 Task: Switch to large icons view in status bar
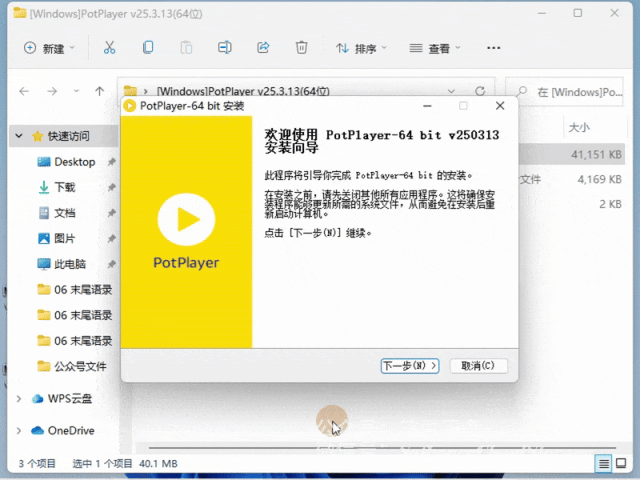(621, 463)
